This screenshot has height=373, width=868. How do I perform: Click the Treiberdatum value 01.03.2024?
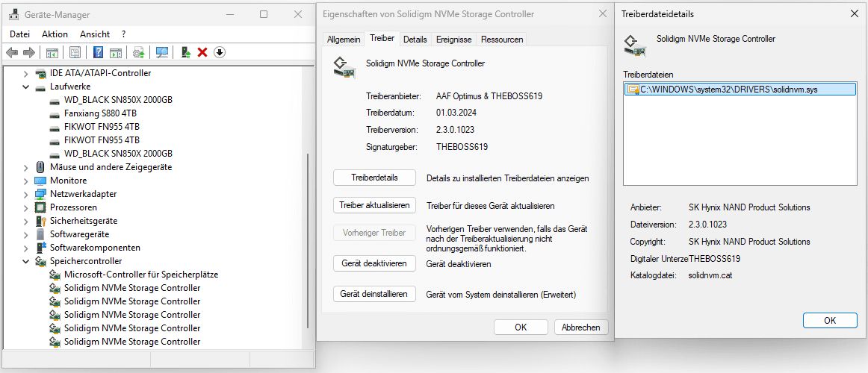click(x=456, y=113)
